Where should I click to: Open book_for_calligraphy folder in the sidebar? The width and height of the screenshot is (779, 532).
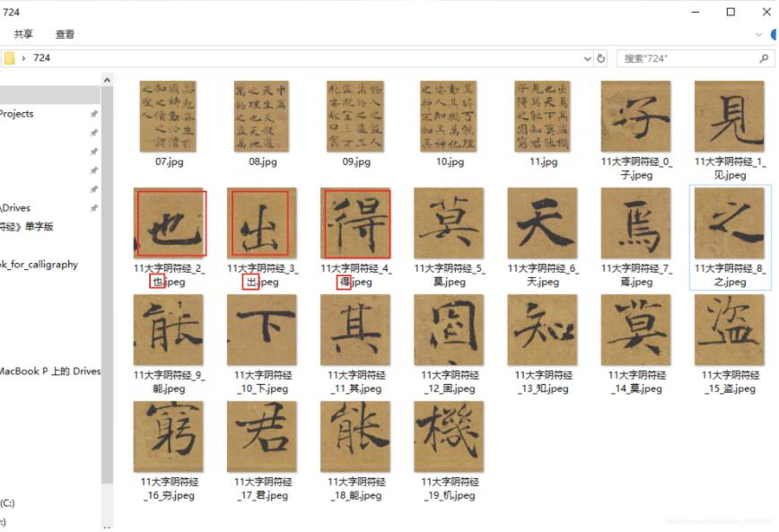(39, 265)
